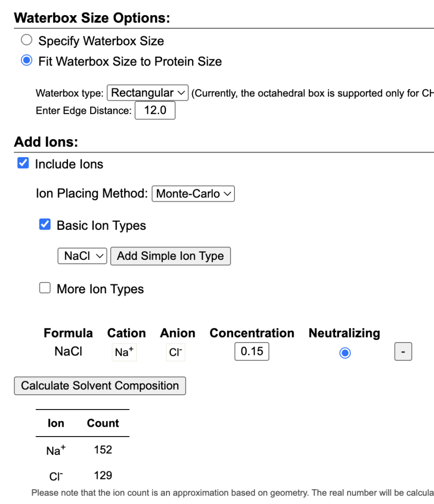The width and height of the screenshot is (434, 504).
Task: Click the Na+ cation box
Action: pos(124,352)
